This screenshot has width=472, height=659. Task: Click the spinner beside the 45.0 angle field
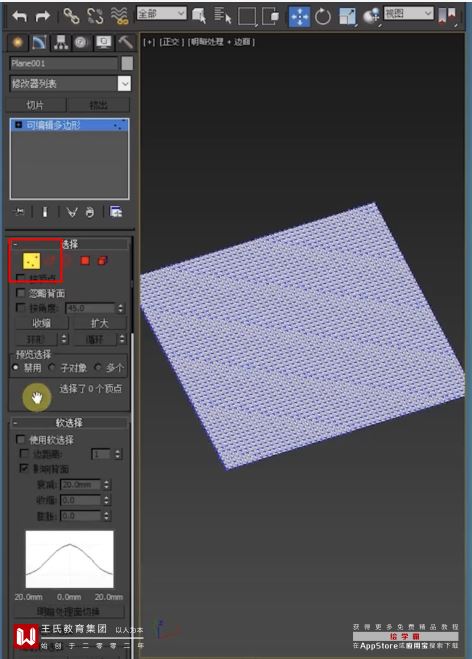pyautogui.click(x=121, y=308)
